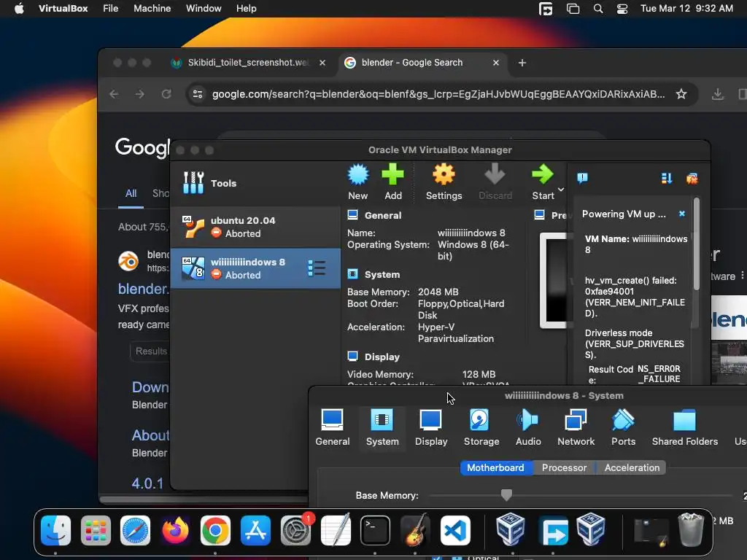Open the VirtualBox app menu
This screenshot has width=747, height=560.
pos(63,8)
